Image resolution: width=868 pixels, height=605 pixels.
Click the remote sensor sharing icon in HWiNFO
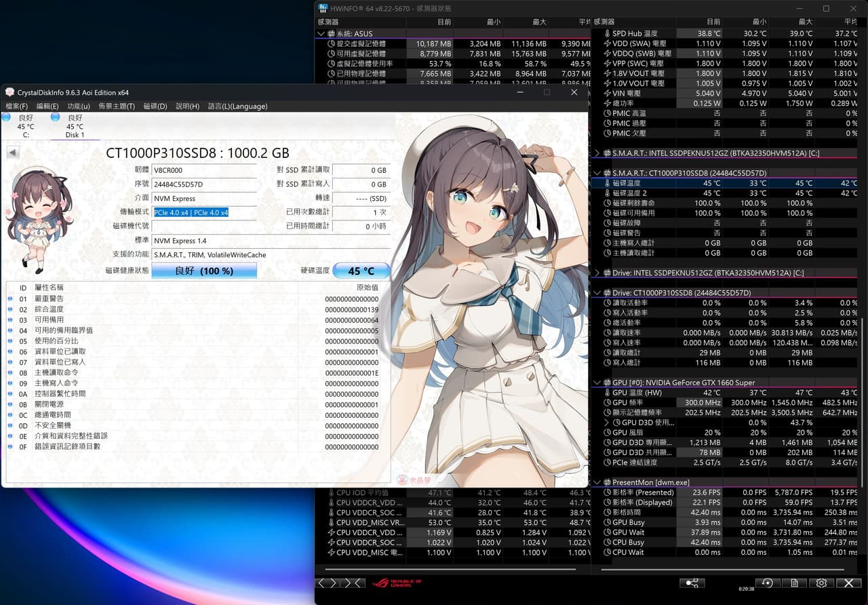[692, 583]
